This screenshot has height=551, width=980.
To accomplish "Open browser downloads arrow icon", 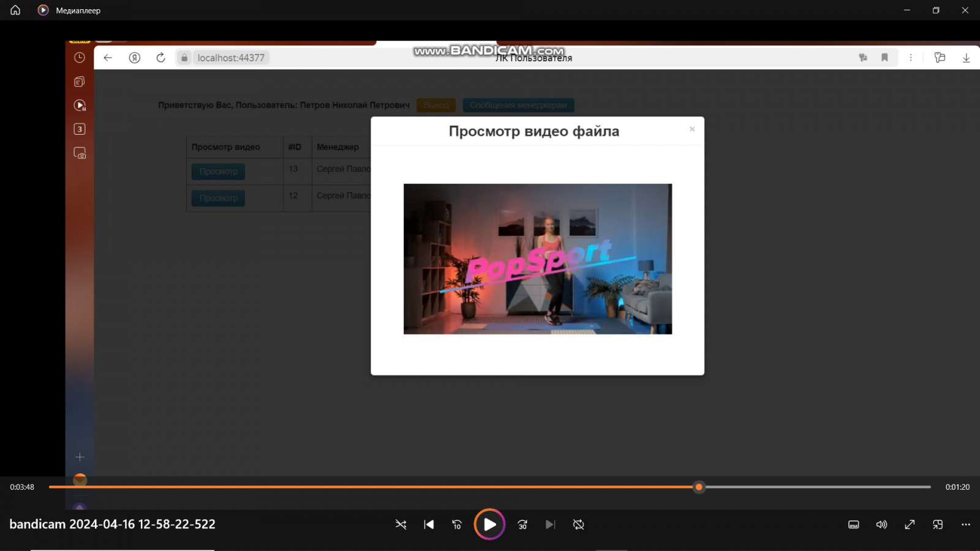I will [966, 58].
